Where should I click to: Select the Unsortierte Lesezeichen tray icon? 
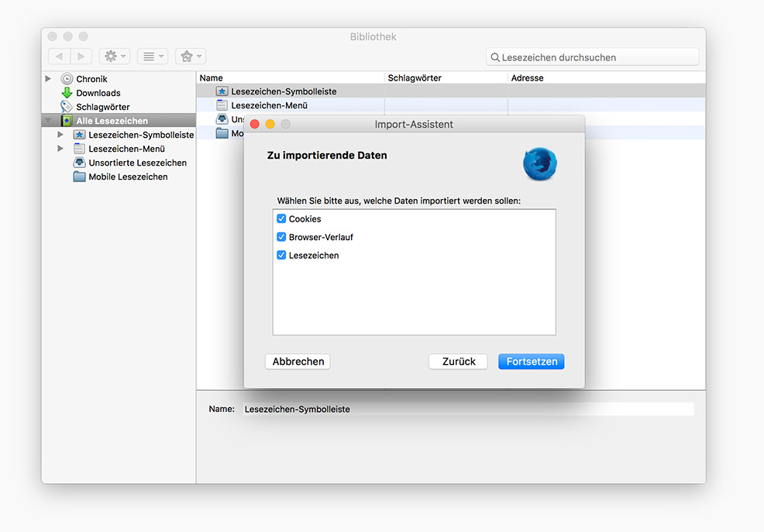point(79,163)
